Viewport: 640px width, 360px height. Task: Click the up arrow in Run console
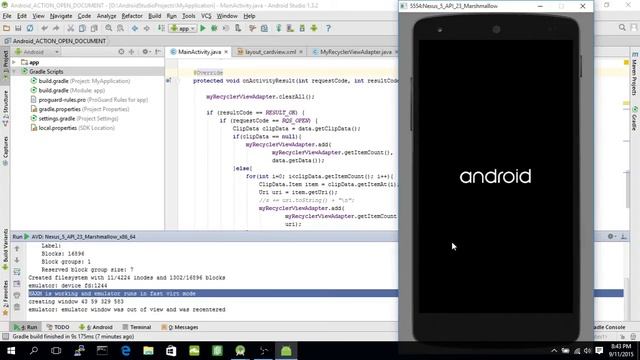tap(17, 249)
